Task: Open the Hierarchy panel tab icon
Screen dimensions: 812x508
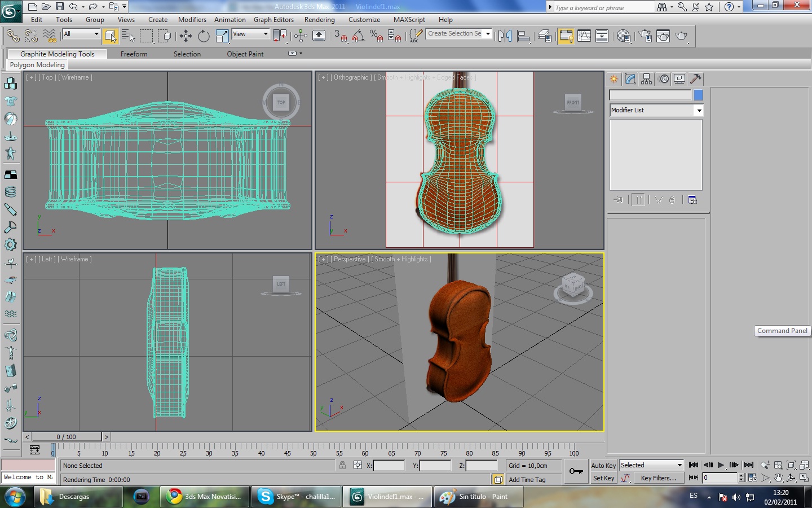Action: (647, 79)
